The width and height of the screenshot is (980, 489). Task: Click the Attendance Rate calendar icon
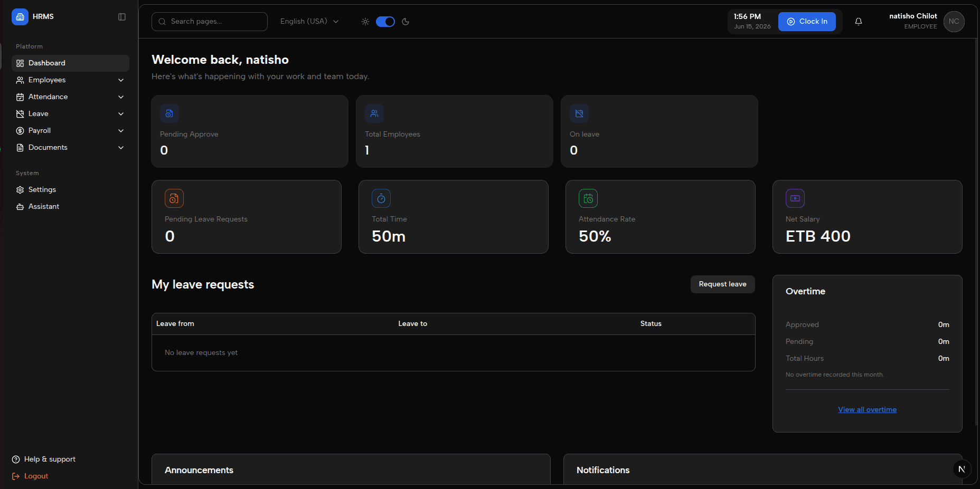click(x=588, y=198)
